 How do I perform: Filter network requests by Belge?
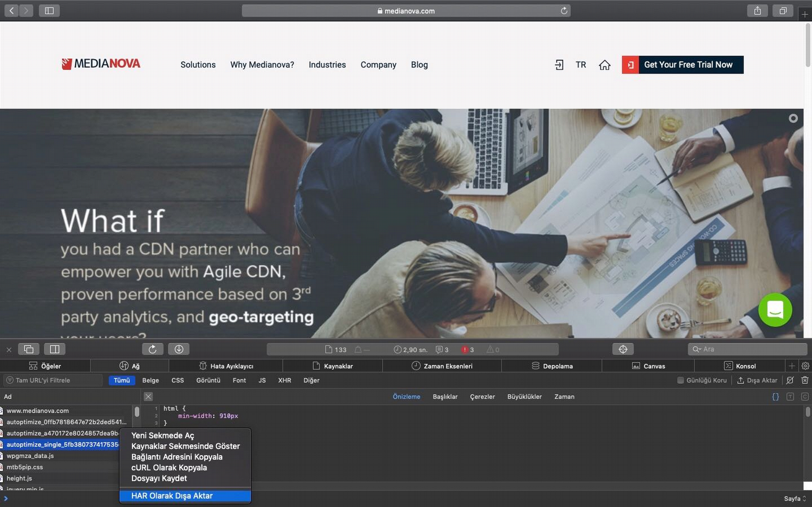(x=150, y=380)
